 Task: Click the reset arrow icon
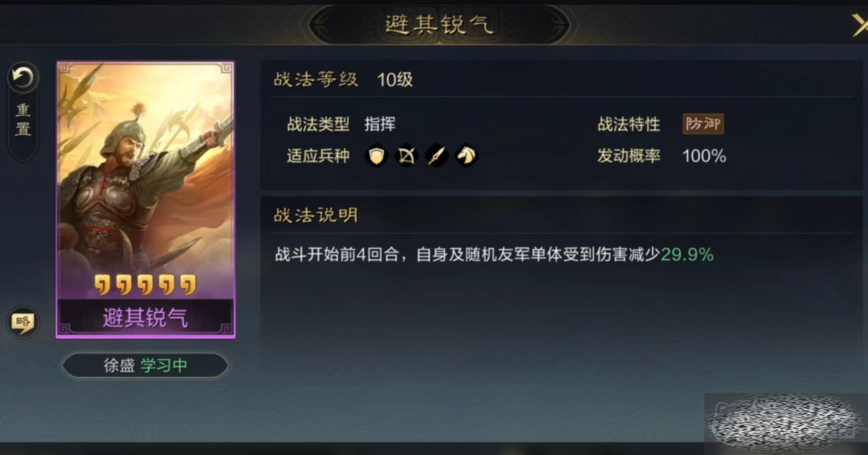[23, 78]
